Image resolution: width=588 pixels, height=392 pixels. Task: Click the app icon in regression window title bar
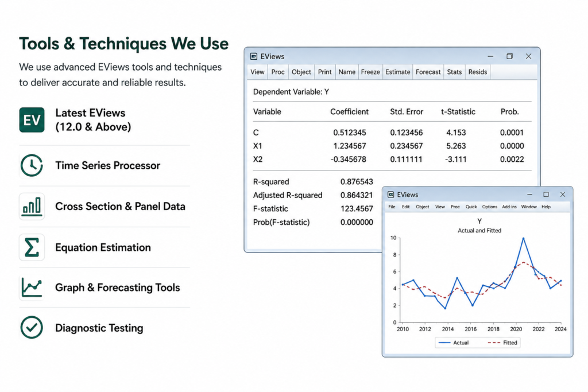pos(254,56)
